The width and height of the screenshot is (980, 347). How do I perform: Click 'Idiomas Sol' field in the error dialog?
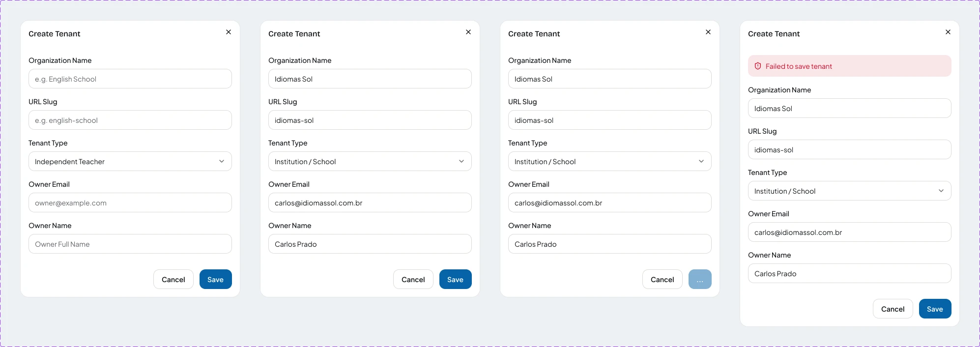click(850, 108)
